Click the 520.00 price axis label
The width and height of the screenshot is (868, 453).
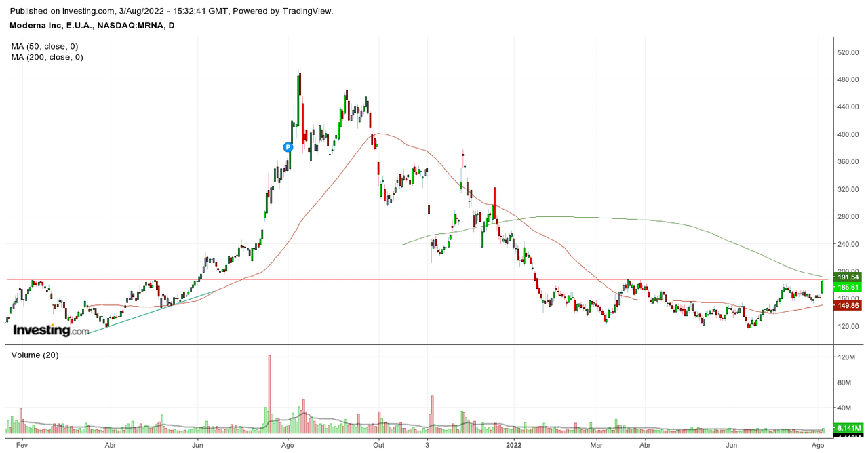[849, 52]
